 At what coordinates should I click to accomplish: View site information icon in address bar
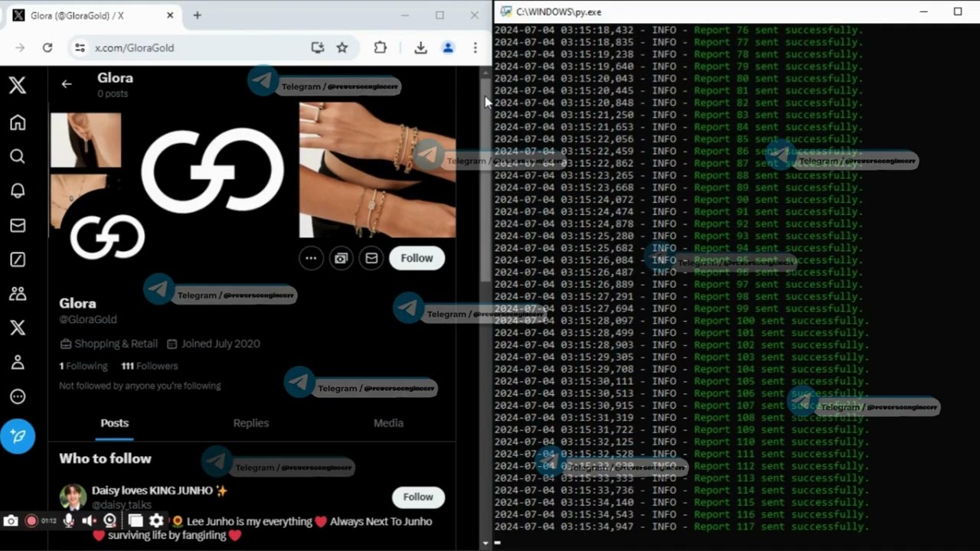(x=80, y=47)
